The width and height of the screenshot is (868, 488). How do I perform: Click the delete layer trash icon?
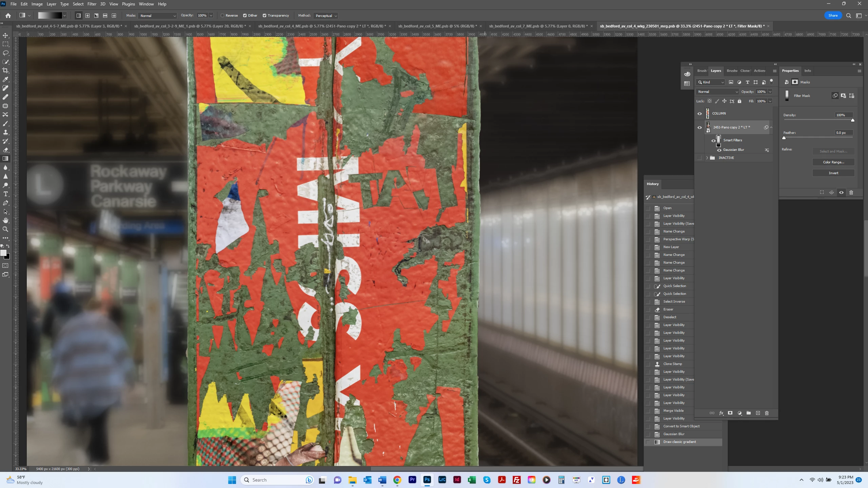pyautogui.click(x=767, y=413)
